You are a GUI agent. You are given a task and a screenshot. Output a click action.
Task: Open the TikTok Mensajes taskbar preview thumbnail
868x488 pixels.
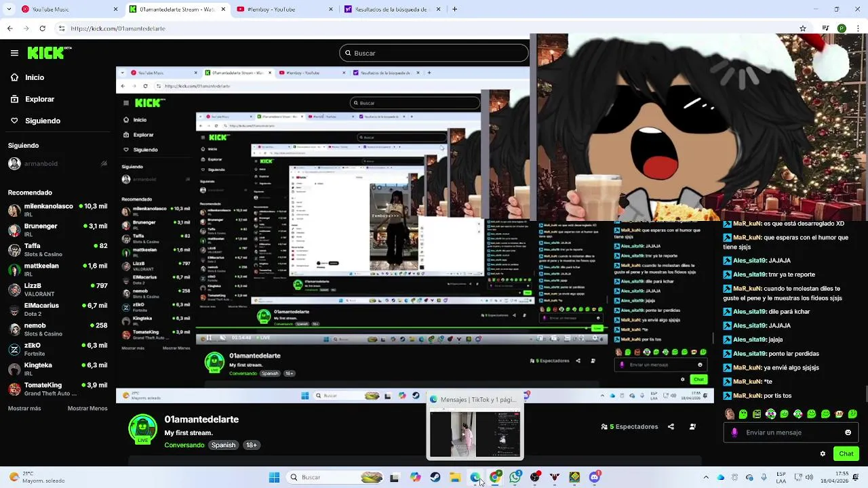pyautogui.click(x=475, y=434)
